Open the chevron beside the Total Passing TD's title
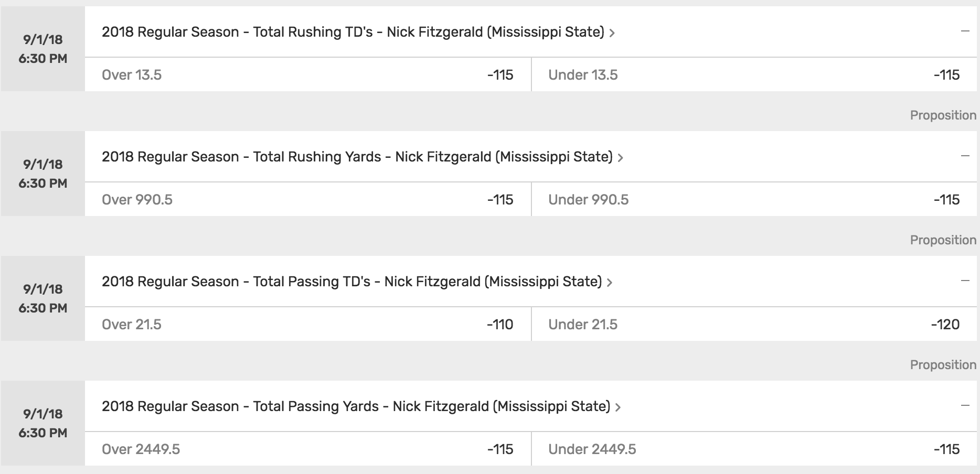The height and width of the screenshot is (474, 980). pos(609,283)
